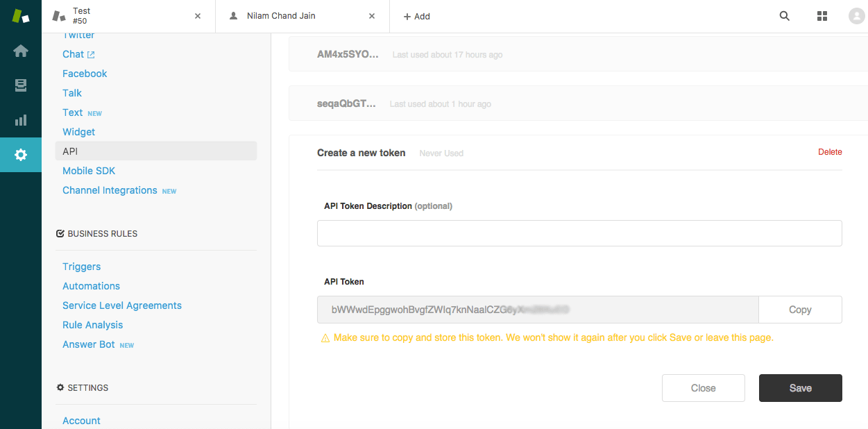Open the Zendesk products grid icon
The image size is (868, 429).
coord(822,16)
